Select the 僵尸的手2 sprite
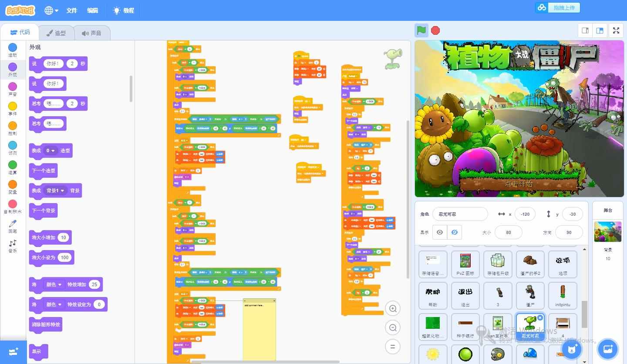This screenshot has height=364, width=627. [530, 264]
